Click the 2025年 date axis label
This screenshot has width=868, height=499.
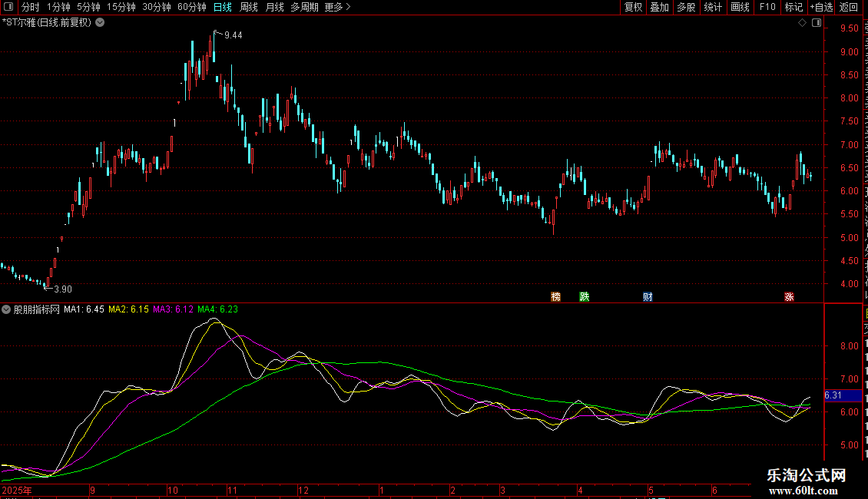coord(17,490)
